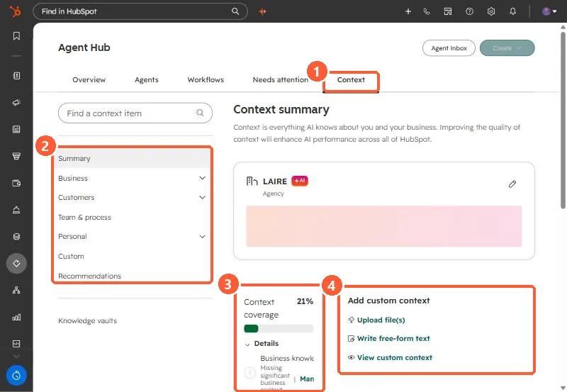The image size is (567, 392).
Task: Click the Business knowledge detail text
Action: (287, 358)
